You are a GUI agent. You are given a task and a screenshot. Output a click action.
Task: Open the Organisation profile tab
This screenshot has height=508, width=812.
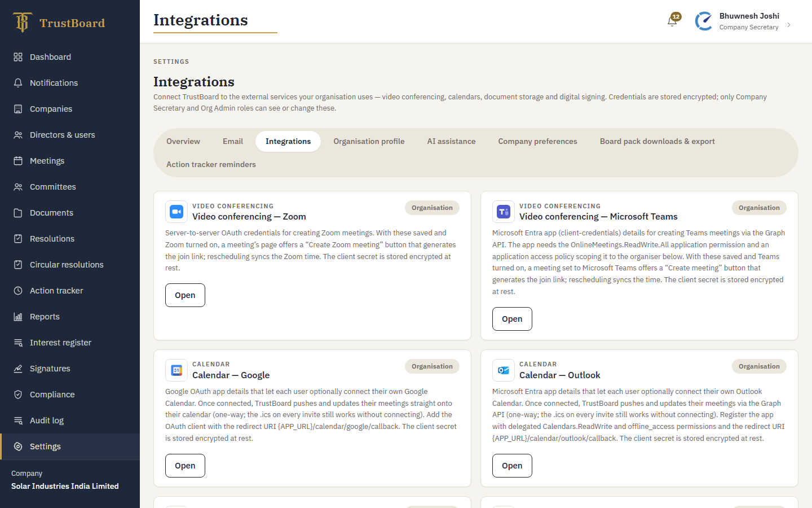[369, 141]
